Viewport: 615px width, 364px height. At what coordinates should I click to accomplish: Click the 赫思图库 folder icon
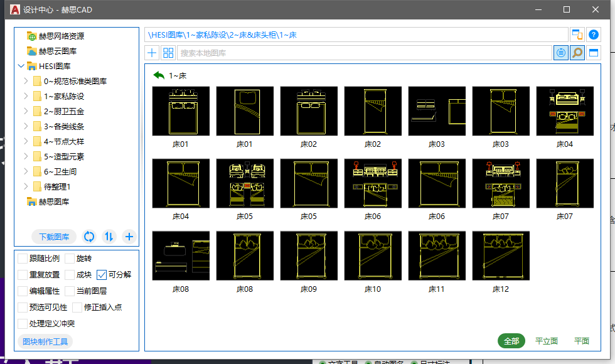pos(32,201)
